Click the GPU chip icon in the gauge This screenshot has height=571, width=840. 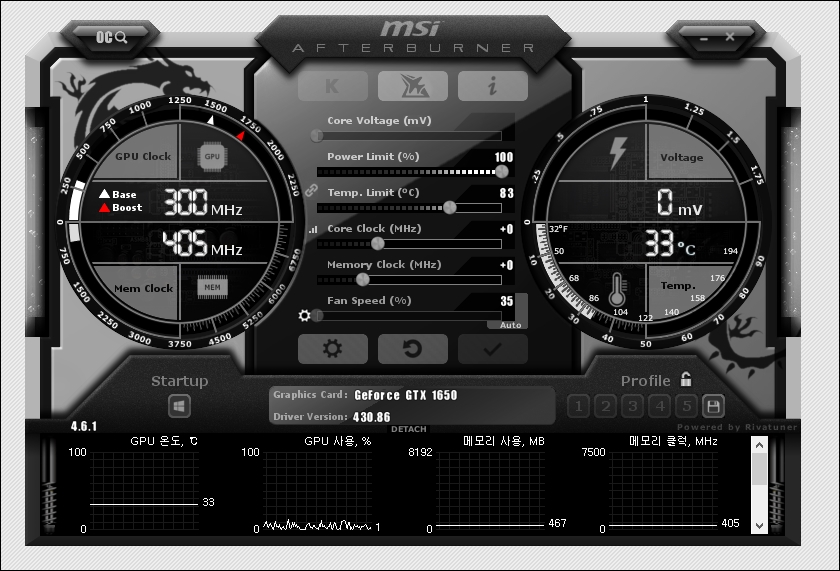tap(212, 156)
